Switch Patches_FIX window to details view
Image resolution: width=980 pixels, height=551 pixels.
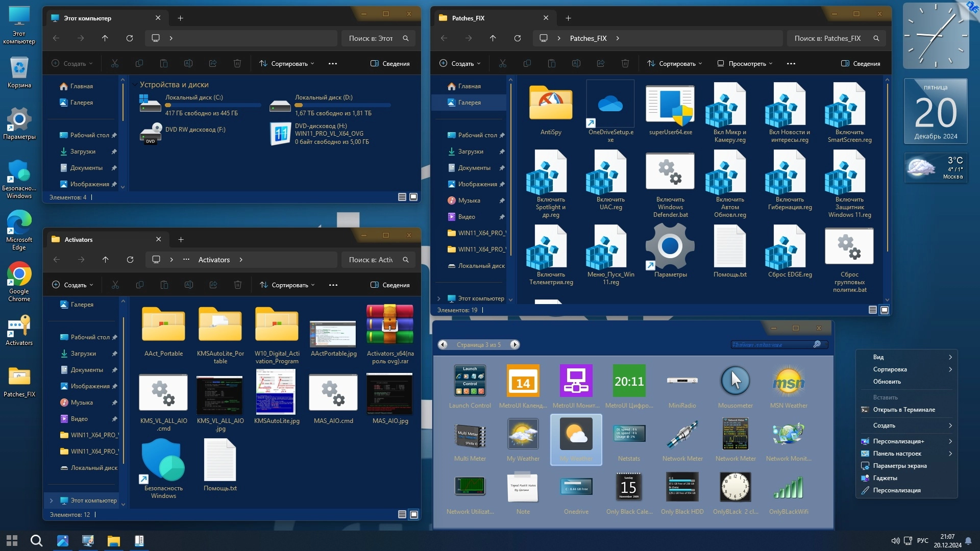(872, 310)
